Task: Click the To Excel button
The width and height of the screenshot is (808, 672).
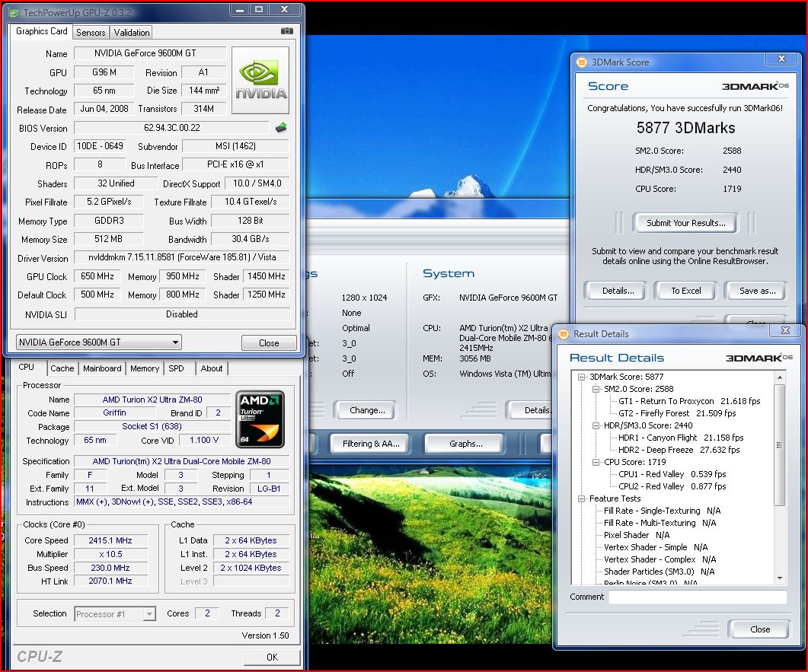Action: (686, 291)
